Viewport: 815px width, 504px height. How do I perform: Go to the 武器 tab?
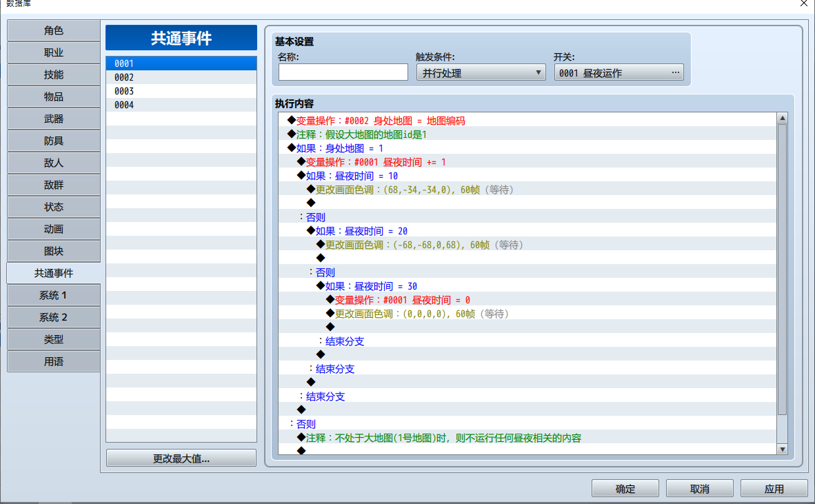pyautogui.click(x=54, y=119)
